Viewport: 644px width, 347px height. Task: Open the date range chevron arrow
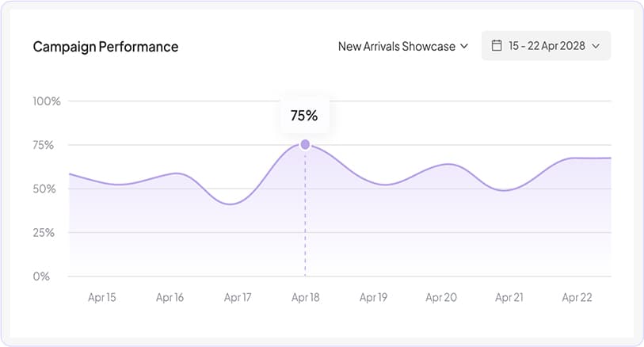point(596,47)
